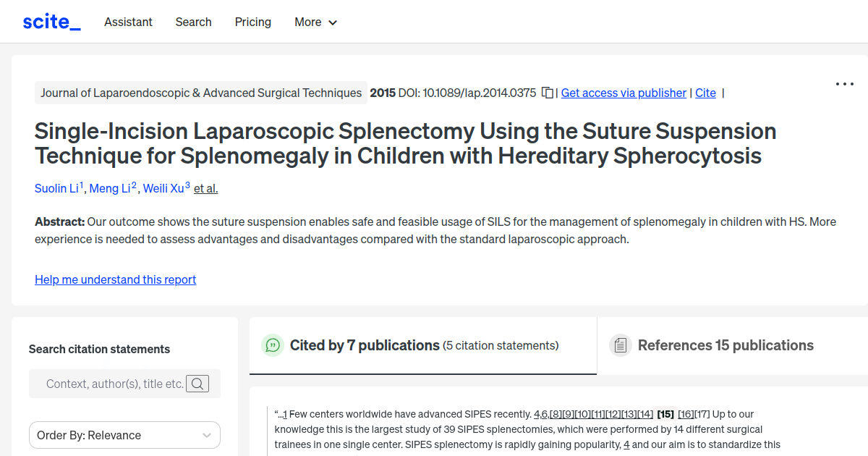Open Help me understand this report
Viewport: 868px width, 456px height.
pyautogui.click(x=115, y=279)
